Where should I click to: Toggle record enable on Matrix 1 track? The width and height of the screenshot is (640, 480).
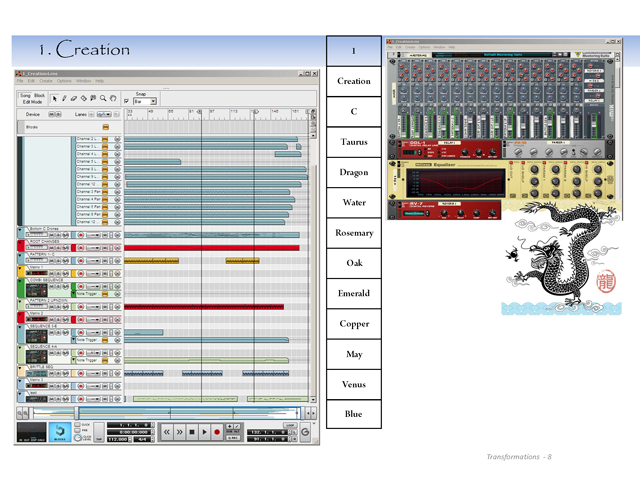(x=81, y=273)
